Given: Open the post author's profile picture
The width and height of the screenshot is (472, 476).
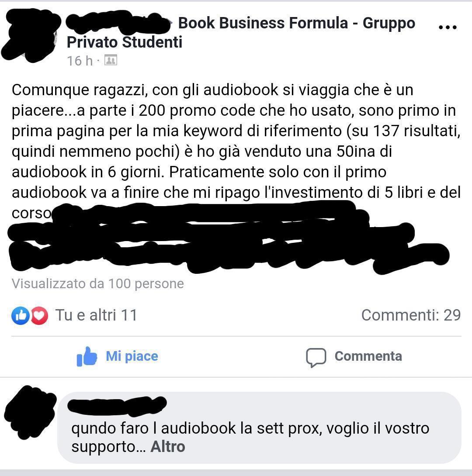Looking at the screenshot, I should coord(30,35).
